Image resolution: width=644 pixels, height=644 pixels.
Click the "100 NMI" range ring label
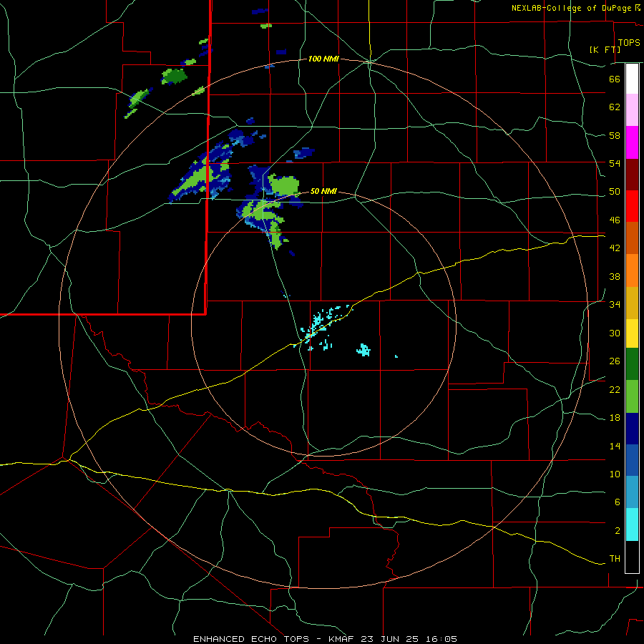click(323, 59)
